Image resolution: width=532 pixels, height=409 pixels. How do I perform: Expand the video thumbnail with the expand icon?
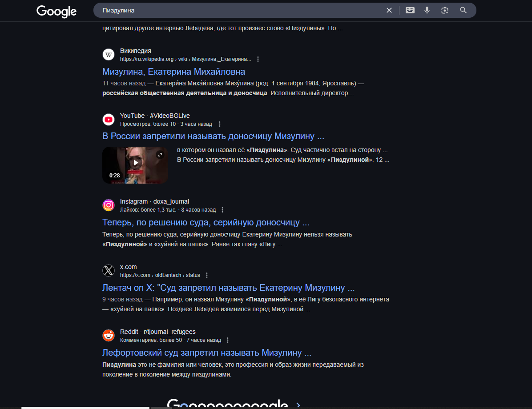tap(160, 155)
